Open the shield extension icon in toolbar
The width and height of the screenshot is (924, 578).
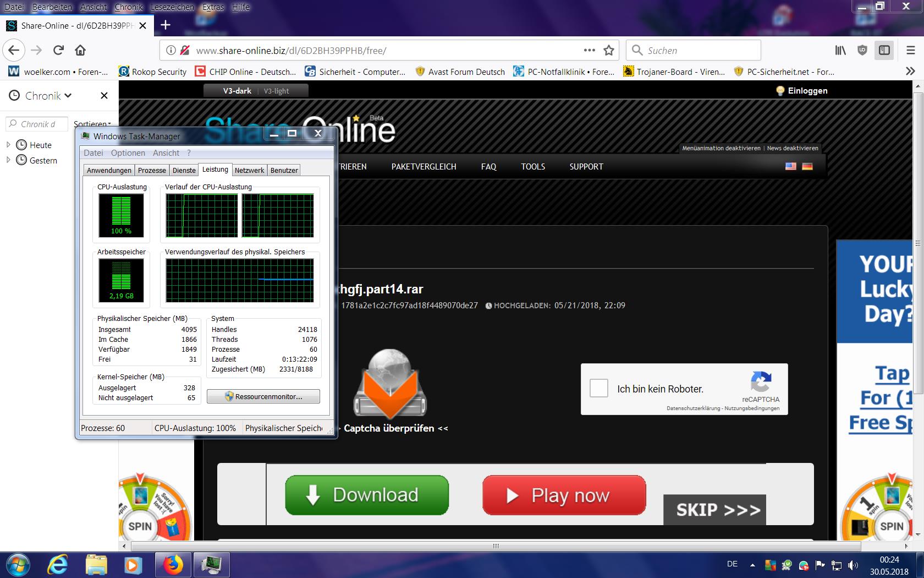[862, 50]
